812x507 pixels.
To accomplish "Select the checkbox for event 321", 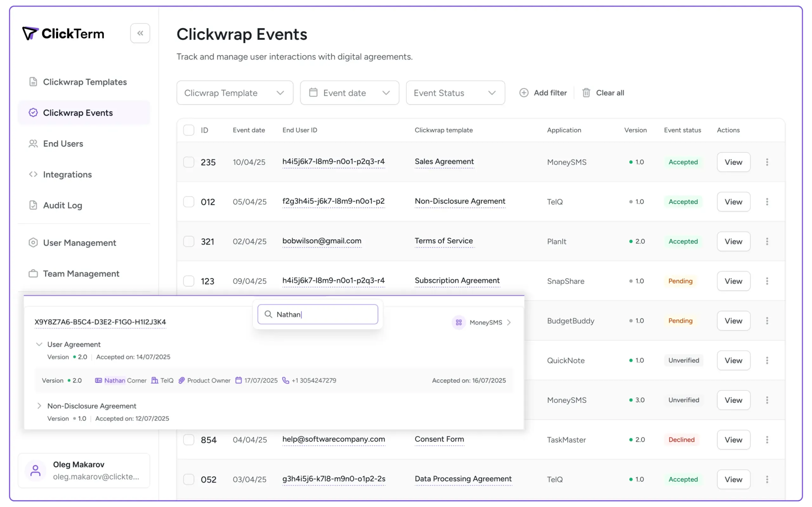I will [x=189, y=241].
